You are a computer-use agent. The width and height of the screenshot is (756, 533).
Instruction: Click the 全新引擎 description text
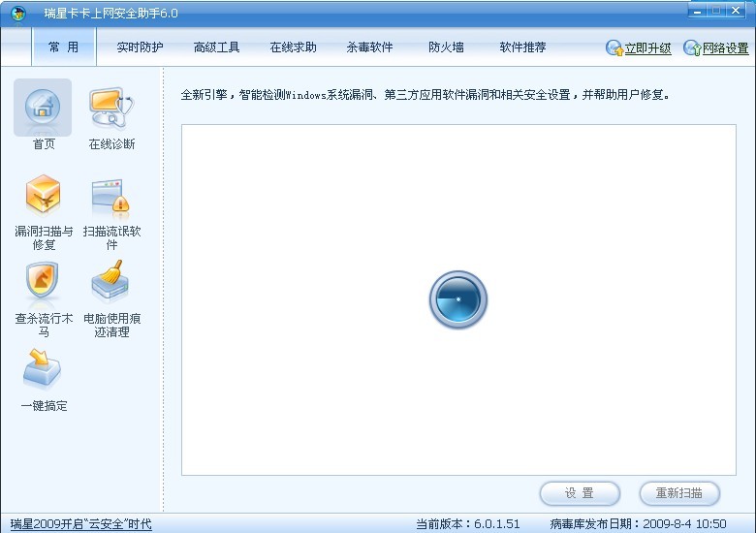click(x=425, y=95)
